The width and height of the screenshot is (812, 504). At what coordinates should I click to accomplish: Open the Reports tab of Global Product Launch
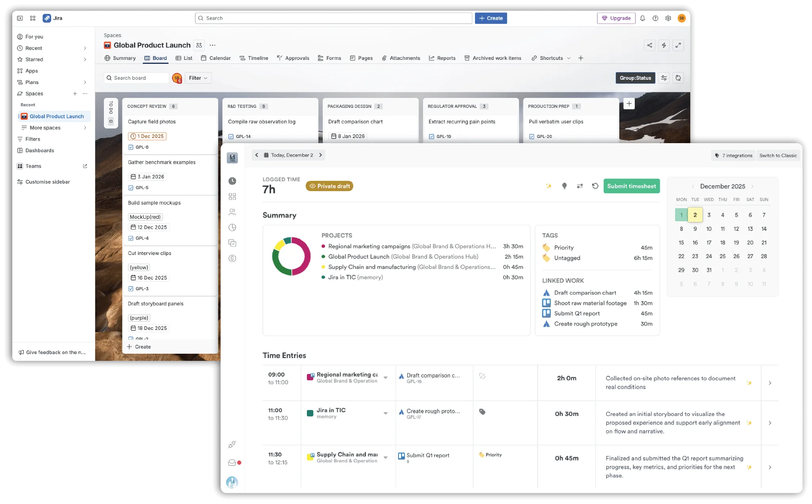pyautogui.click(x=442, y=58)
